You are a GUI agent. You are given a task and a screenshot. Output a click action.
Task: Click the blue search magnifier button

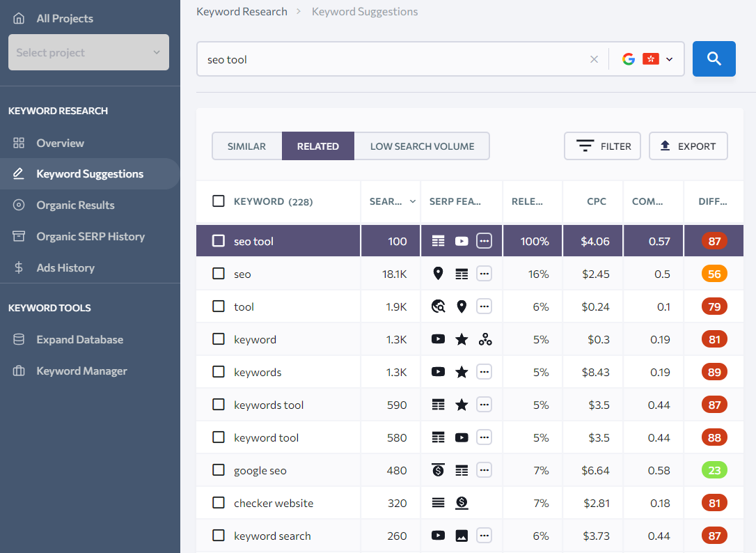714,59
